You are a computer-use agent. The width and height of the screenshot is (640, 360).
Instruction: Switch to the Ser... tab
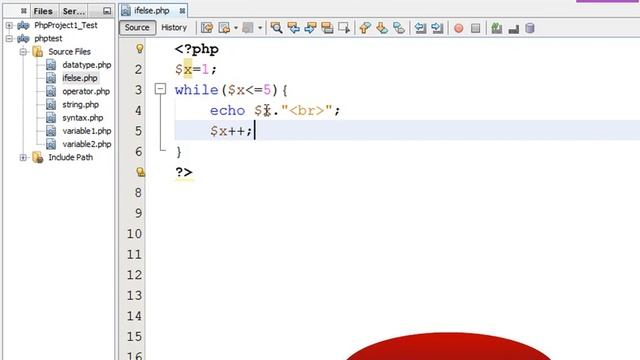click(x=74, y=11)
